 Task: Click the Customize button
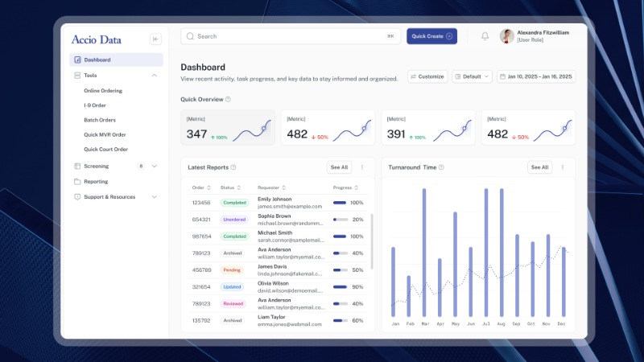427,76
